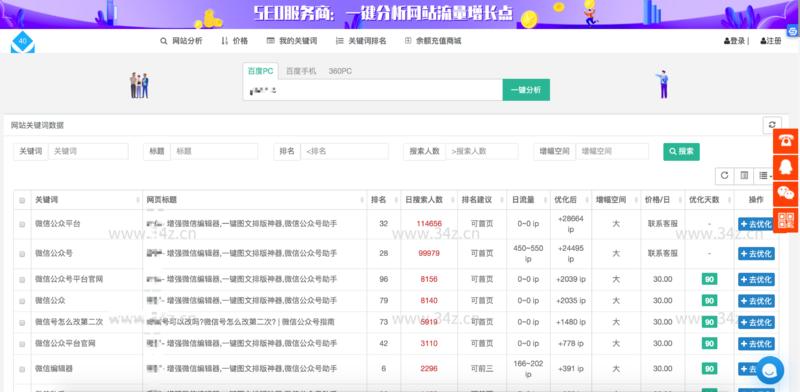Click the green 一键分析 button
The width and height of the screenshot is (800, 392).
point(526,90)
